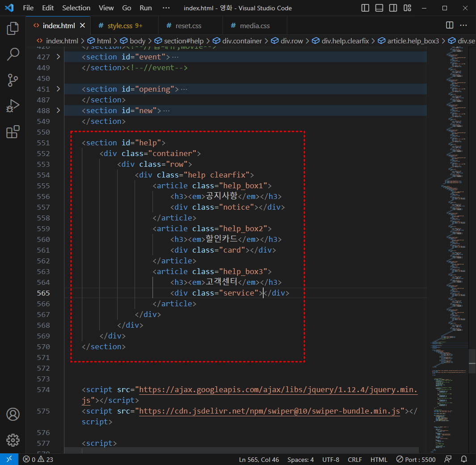Image resolution: width=476 pixels, height=465 pixels.
Task: Close the index.html tab
Action: point(83,25)
